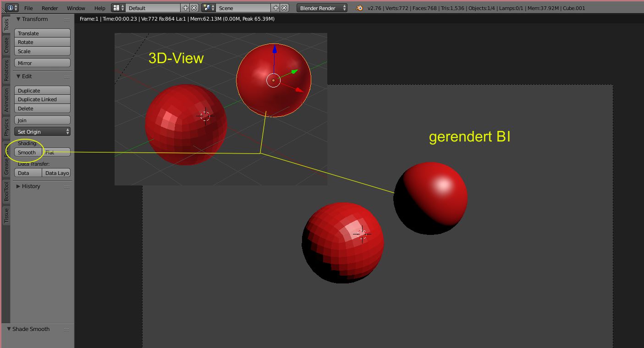Open the Set Origin dropdown

click(x=42, y=131)
